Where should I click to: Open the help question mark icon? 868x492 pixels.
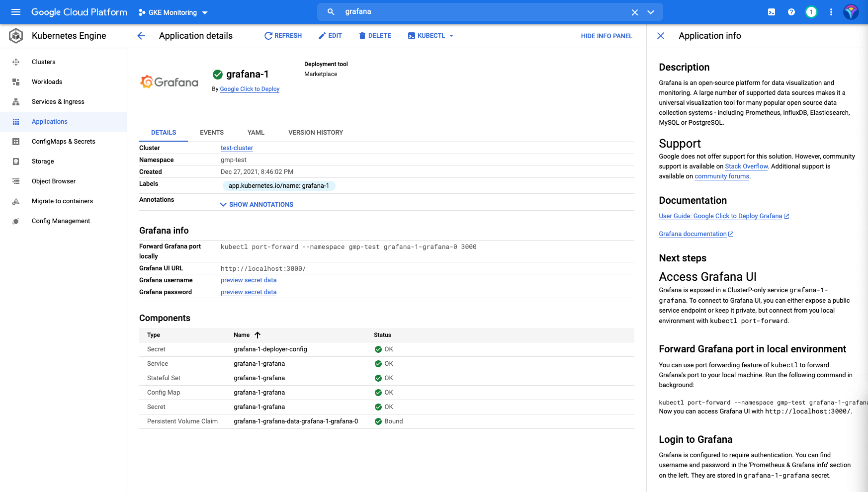(x=791, y=12)
